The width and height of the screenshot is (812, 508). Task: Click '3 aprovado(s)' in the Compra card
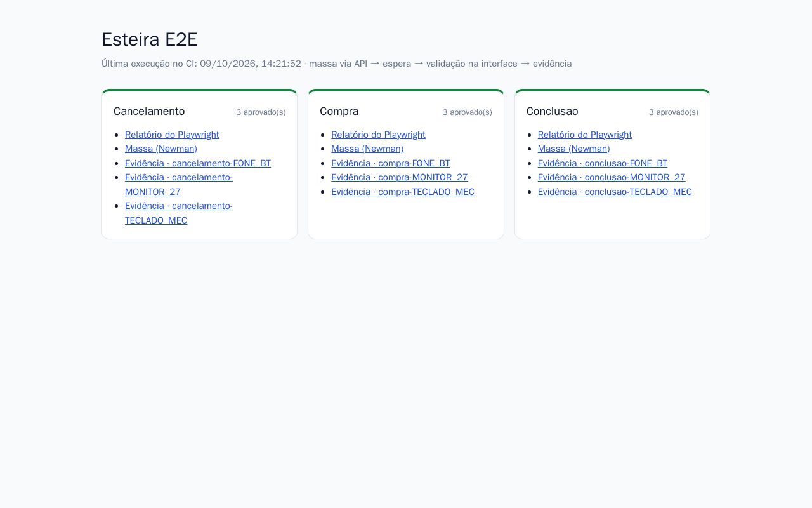(x=468, y=112)
